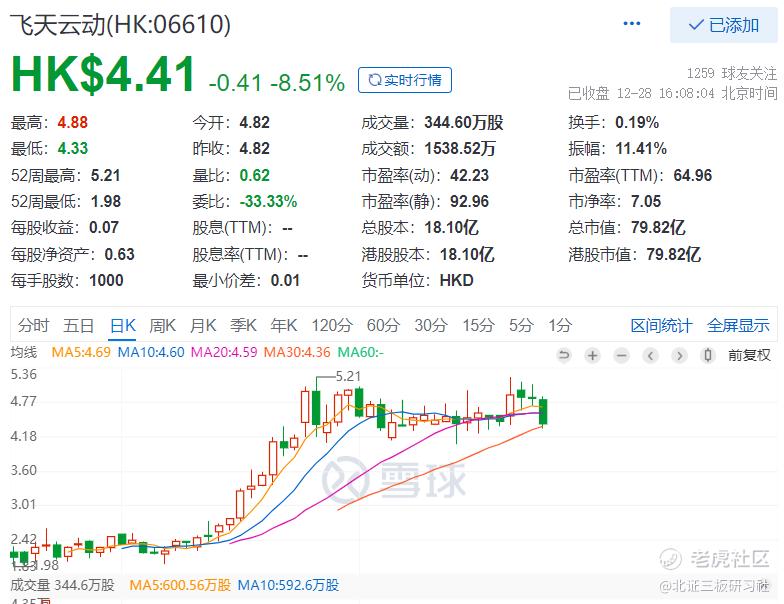
Task: Switch to the 1分 interval tab
Action: tap(560, 326)
